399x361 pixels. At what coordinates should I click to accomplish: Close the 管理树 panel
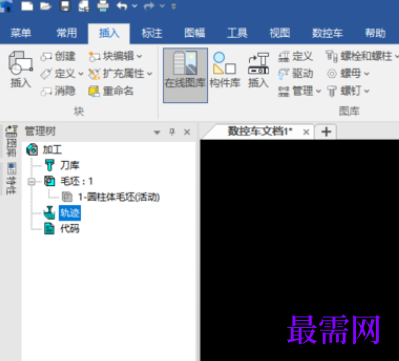(x=187, y=132)
